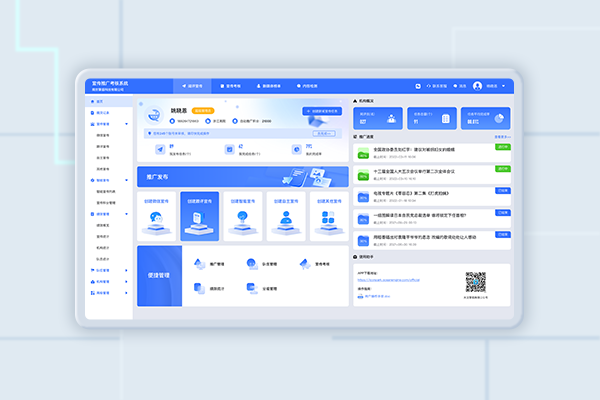Screen dimensions: 600x400
Task: Expand the user account dropdown arrow
Action: (x=504, y=86)
